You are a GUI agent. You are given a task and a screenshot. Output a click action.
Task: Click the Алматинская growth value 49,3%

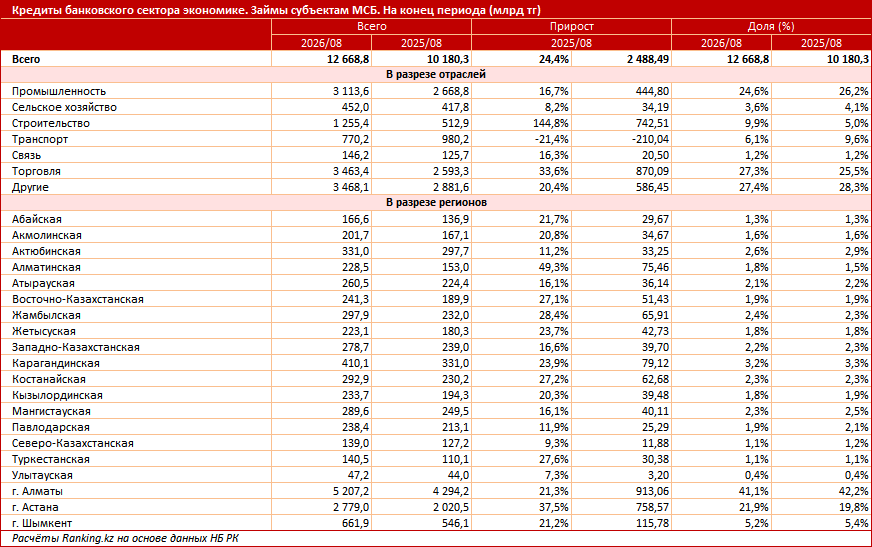(x=553, y=267)
